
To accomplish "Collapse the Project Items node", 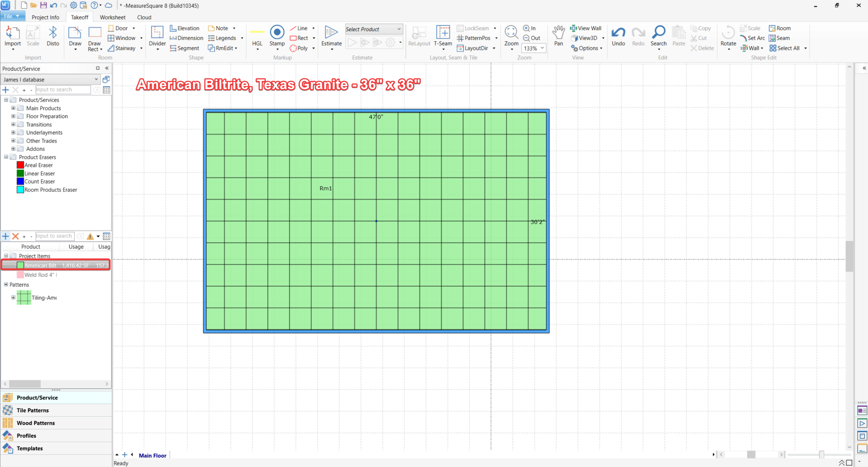I will [6, 256].
